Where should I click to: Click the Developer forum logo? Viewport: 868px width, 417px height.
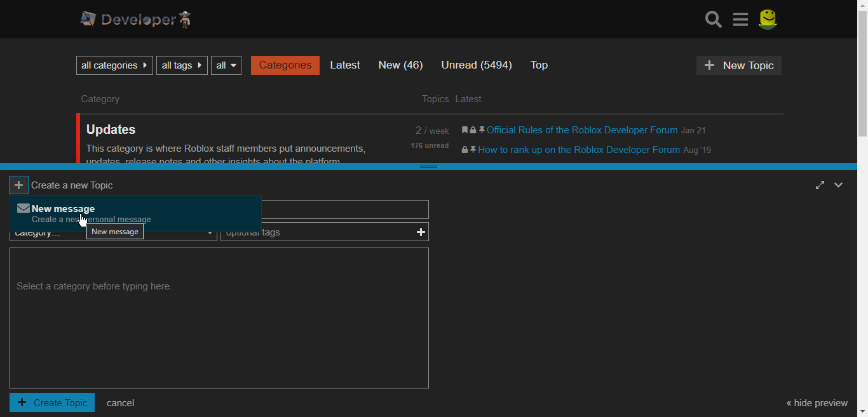pos(136,20)
